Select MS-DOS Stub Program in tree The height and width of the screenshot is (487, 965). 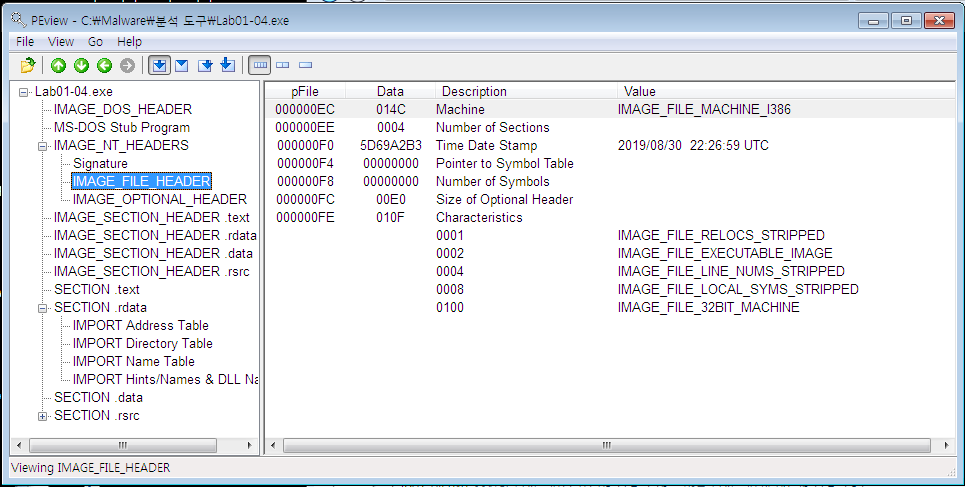coord(122,127)
